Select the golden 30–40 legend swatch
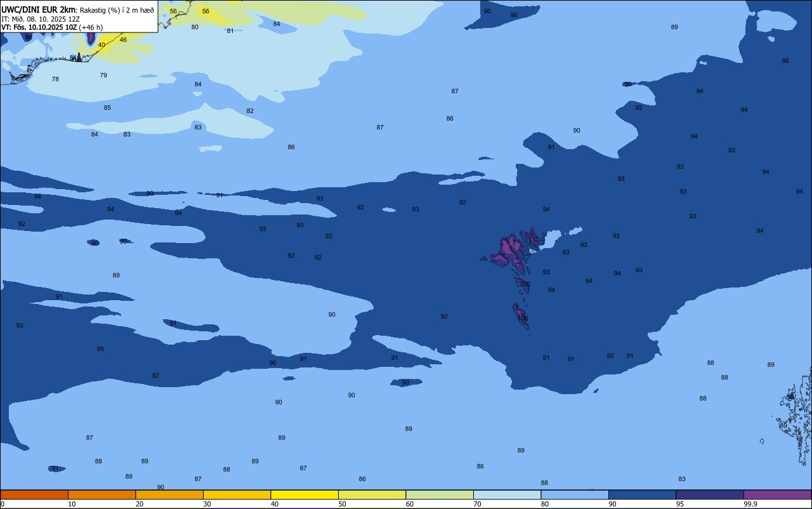This screenshot has width=812, height=509. 237,494
